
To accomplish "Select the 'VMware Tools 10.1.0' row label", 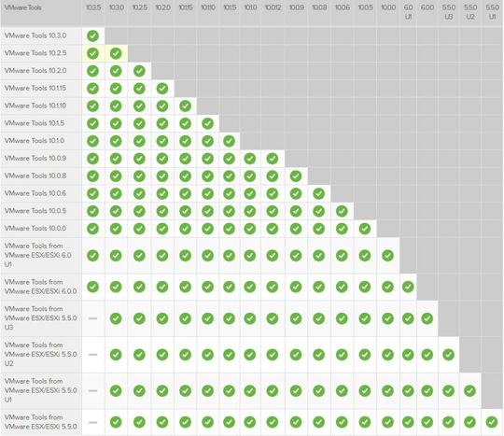I will click(x=35, y=141).
